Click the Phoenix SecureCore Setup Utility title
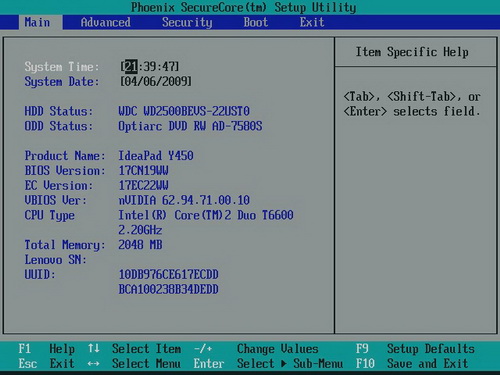The width and height of the screenshot is (500, 375). (243, 7)
